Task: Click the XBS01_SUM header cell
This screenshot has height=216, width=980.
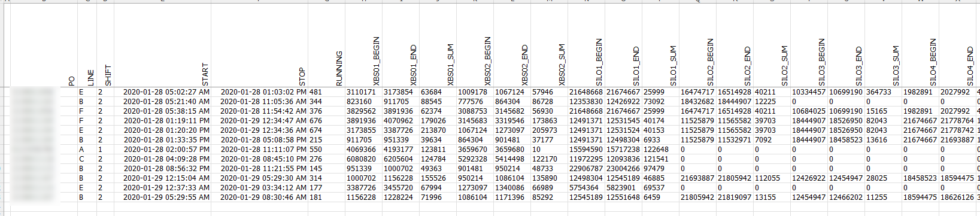Action: pyautogui.click(x=438, y=45)
